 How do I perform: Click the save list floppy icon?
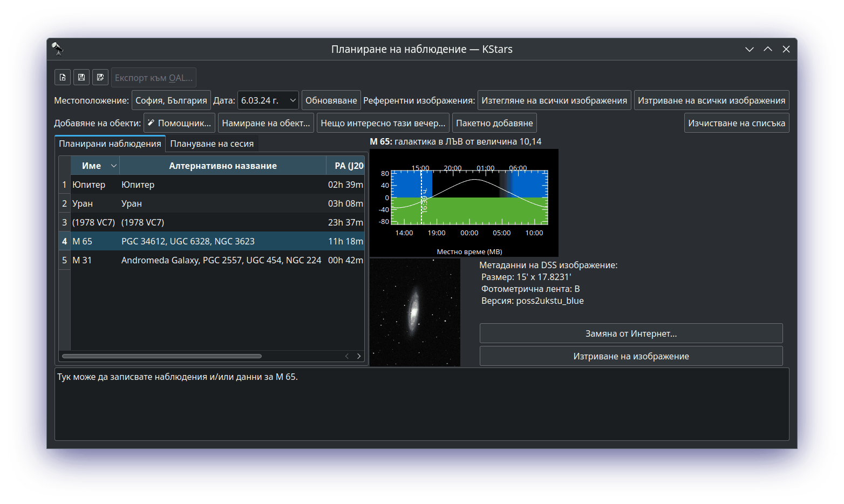(x=81, y=77)
